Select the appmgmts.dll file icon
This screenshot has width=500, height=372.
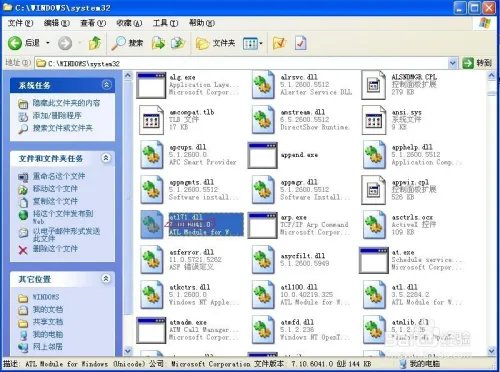[x=152, y=190]
